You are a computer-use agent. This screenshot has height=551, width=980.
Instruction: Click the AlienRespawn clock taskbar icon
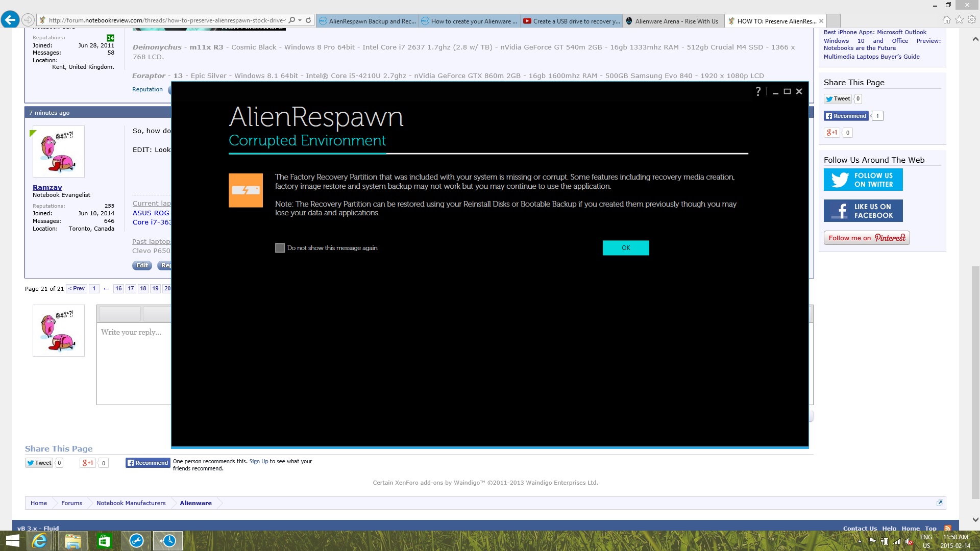(x=168, y=541)
